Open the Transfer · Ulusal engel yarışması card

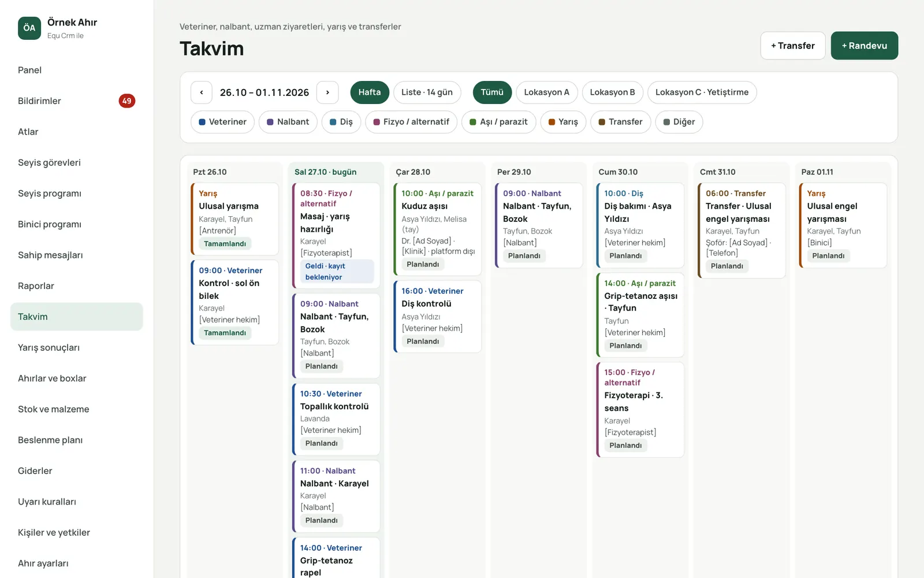(742, 231)
